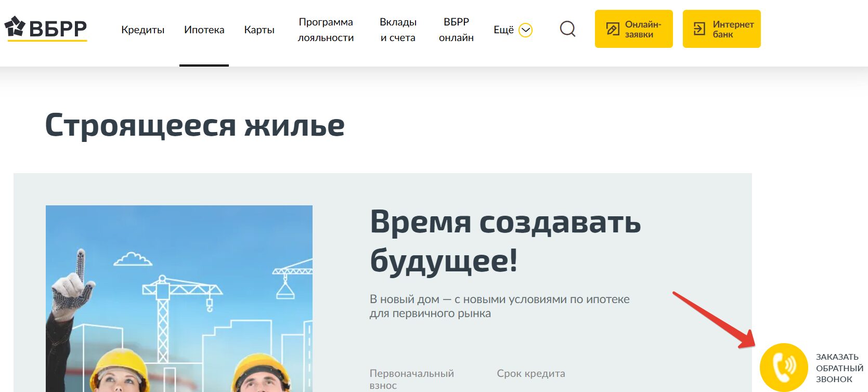The height and width of the screenshot is (392, 868).
Task: Navigate to Вклады и счета
Action: tap(398, 30)
